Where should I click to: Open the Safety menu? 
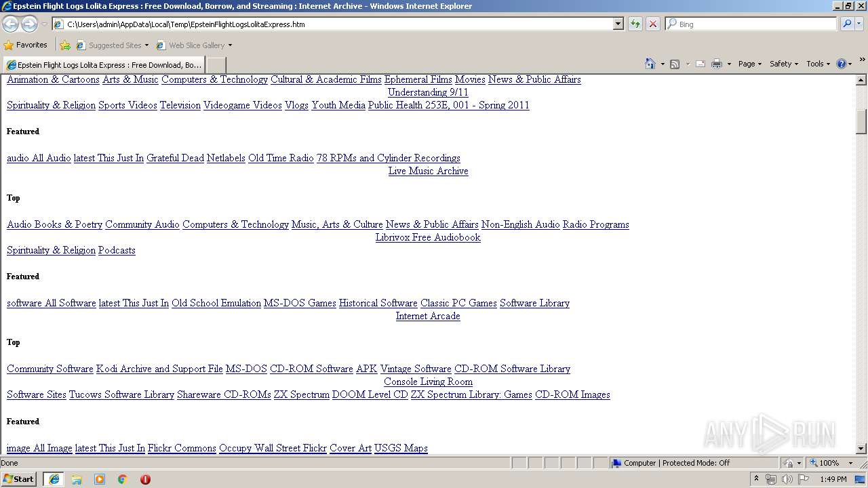click(784, 64)
